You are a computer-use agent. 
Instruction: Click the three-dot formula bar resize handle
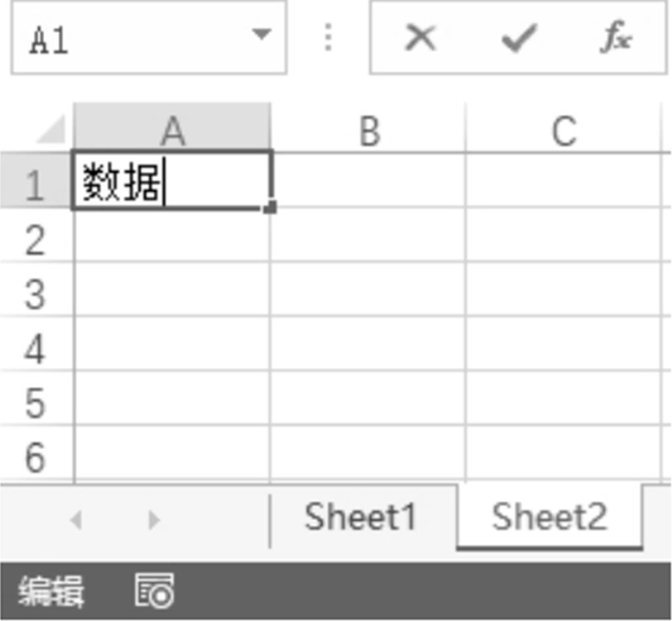328,37
